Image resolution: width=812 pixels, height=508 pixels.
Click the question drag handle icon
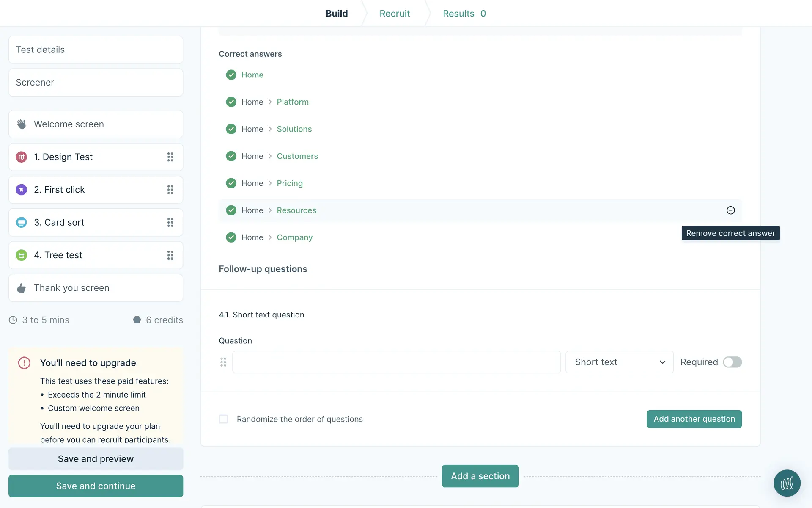pos(223,362)
